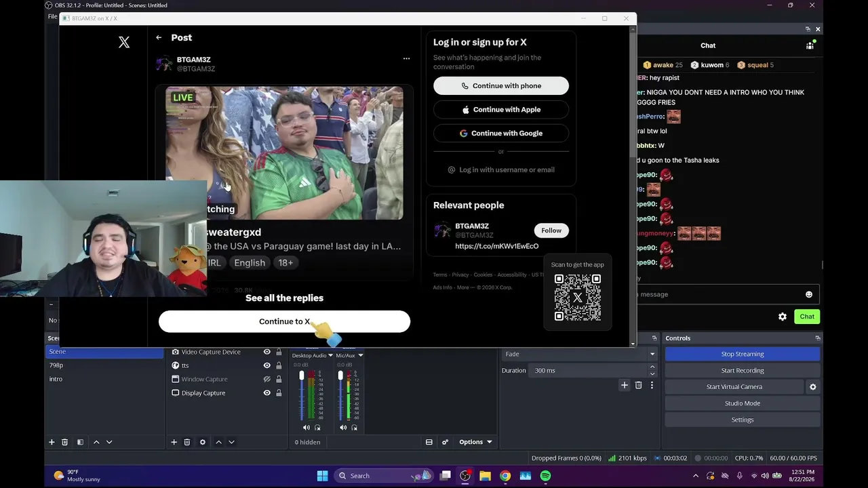The height and width of the screenshot is (488, 868).
Task: Decrease the transition duration value
Action: pos(652,373)
